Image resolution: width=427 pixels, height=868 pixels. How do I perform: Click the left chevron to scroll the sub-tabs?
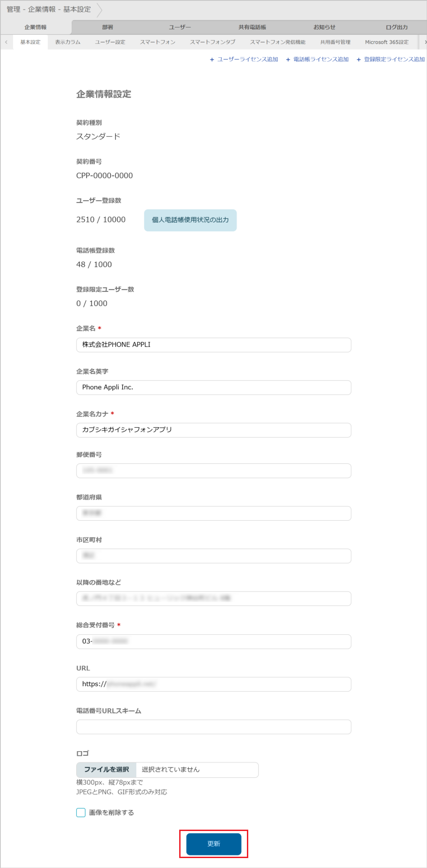[6, 42]
